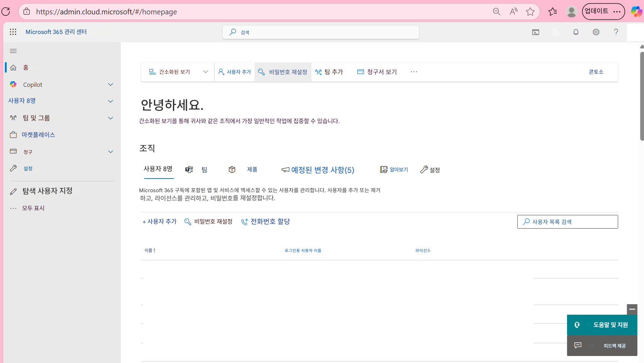View site information lock icon

[27, 12]
